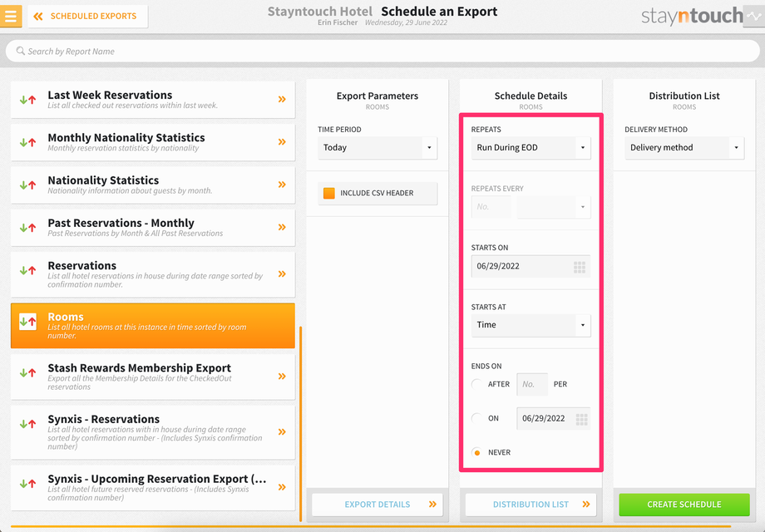Click export arrows icon for Synxis - Upcoming Reservation Export
The width and height of the screenshot is (765, 532).
click(x=27, y=484)
